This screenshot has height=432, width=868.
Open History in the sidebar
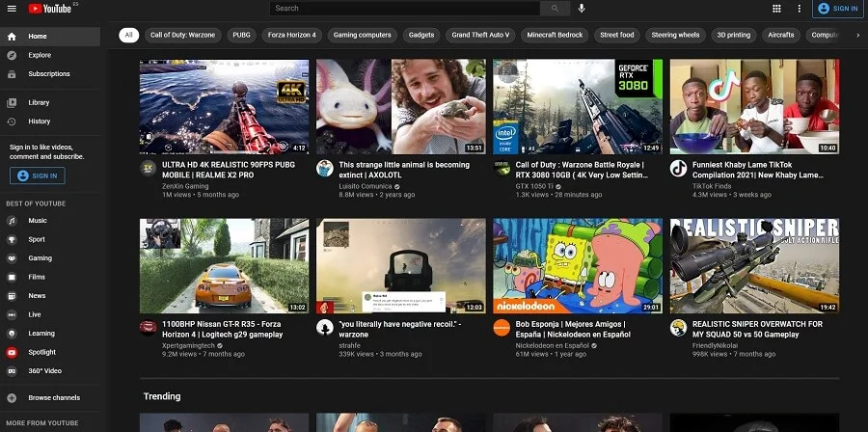(40, 121)
